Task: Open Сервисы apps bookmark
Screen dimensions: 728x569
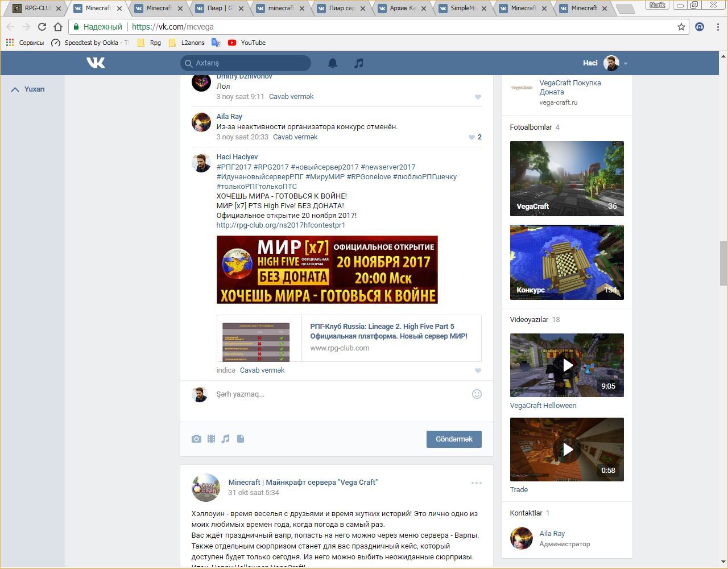Action: pyautogui.click(x=24, y=43)
